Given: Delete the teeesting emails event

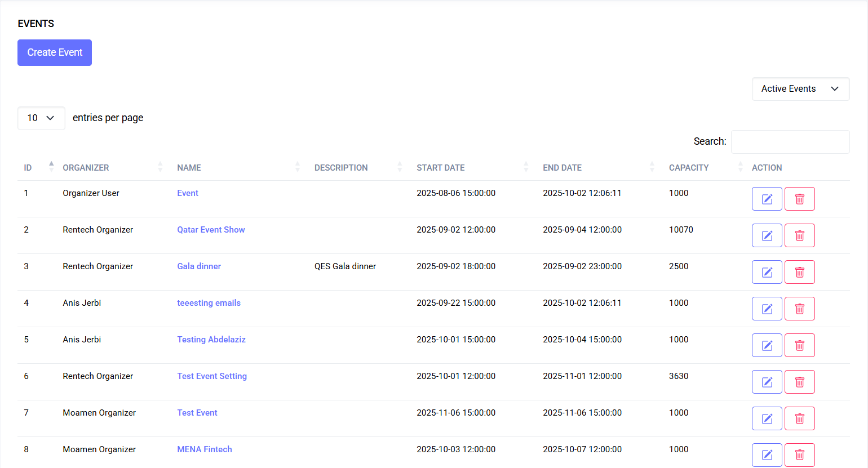Looking at the screenshot, I should pyautogui.click(x=800, y=308).
